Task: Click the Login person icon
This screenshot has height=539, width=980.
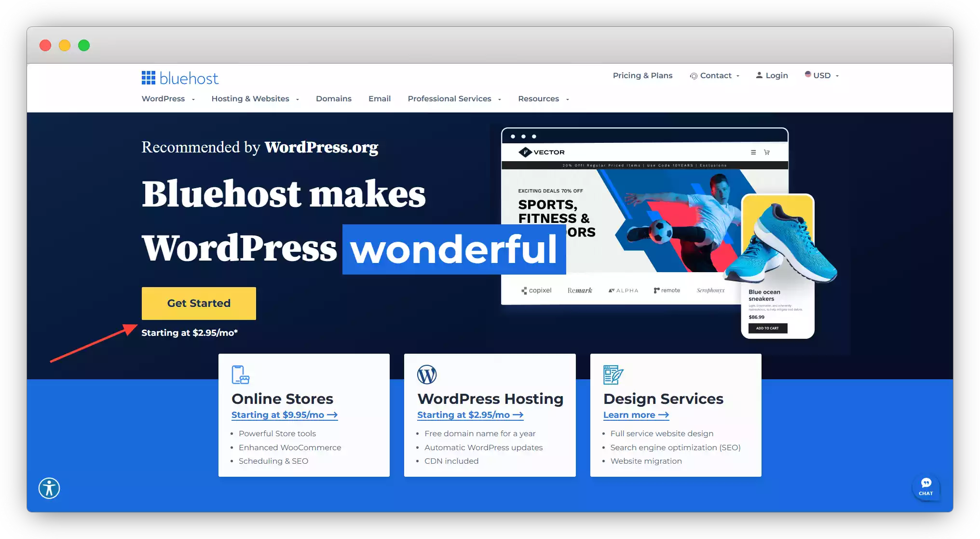Action: pos(759,75)
